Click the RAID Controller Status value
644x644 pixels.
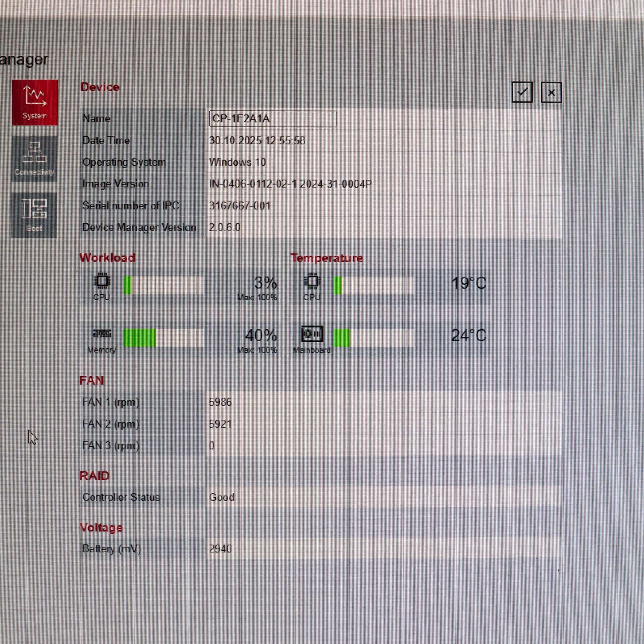(x=221, y=497)
